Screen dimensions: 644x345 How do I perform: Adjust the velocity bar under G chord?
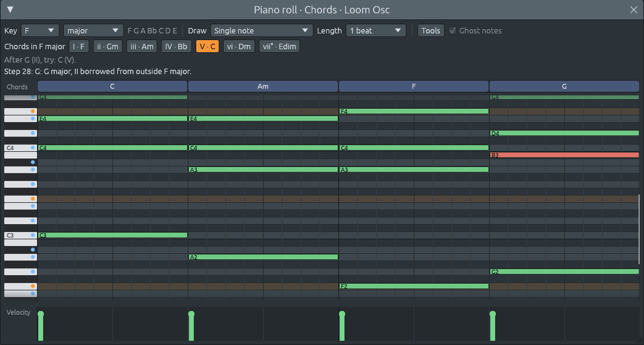pyautogui.click(x=493, y=326)
